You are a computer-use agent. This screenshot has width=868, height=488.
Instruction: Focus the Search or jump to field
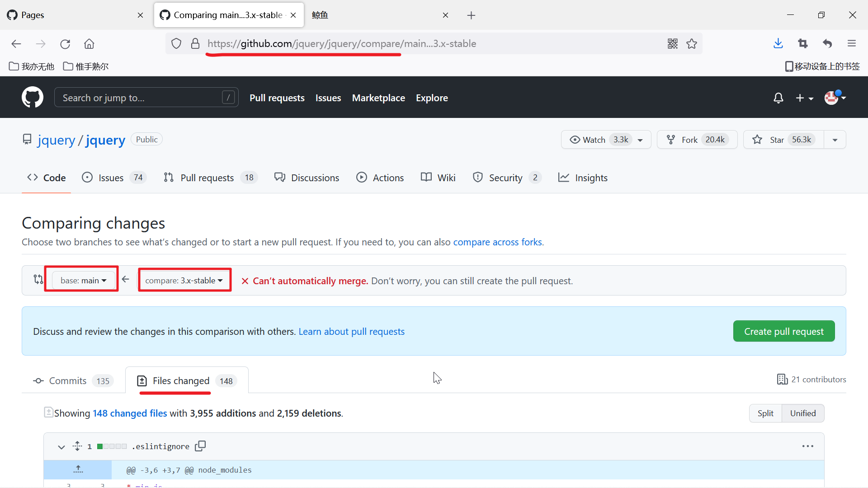[x=146, y=98]
